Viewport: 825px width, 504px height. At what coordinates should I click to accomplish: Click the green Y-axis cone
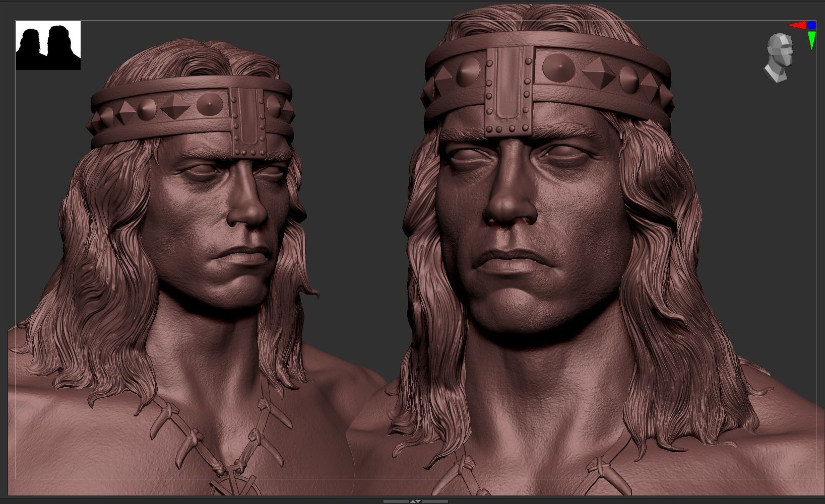[811, 40]
